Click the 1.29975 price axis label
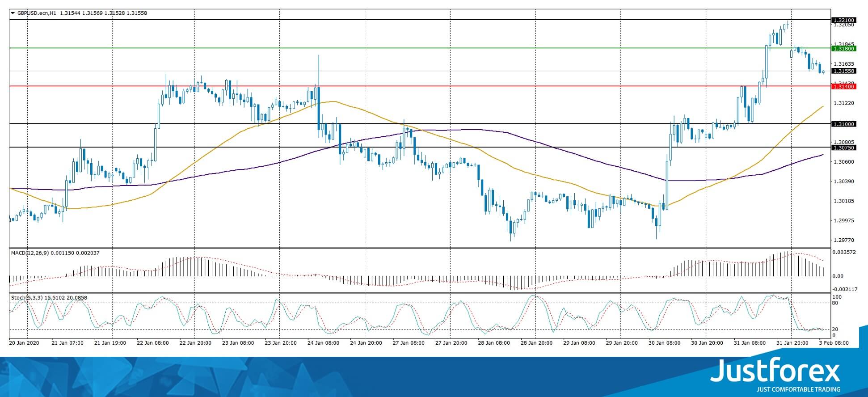This screenshot has height=397, width=868. point(844,220)
